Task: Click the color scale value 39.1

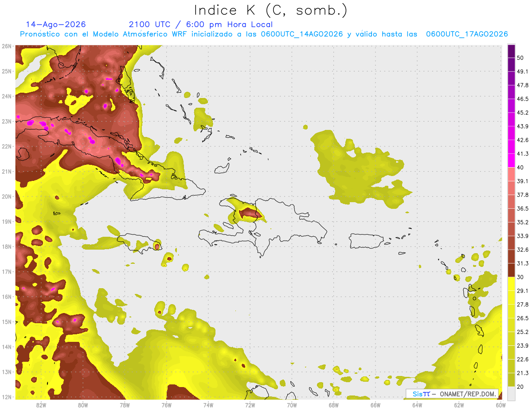Action: pos(523,181)
